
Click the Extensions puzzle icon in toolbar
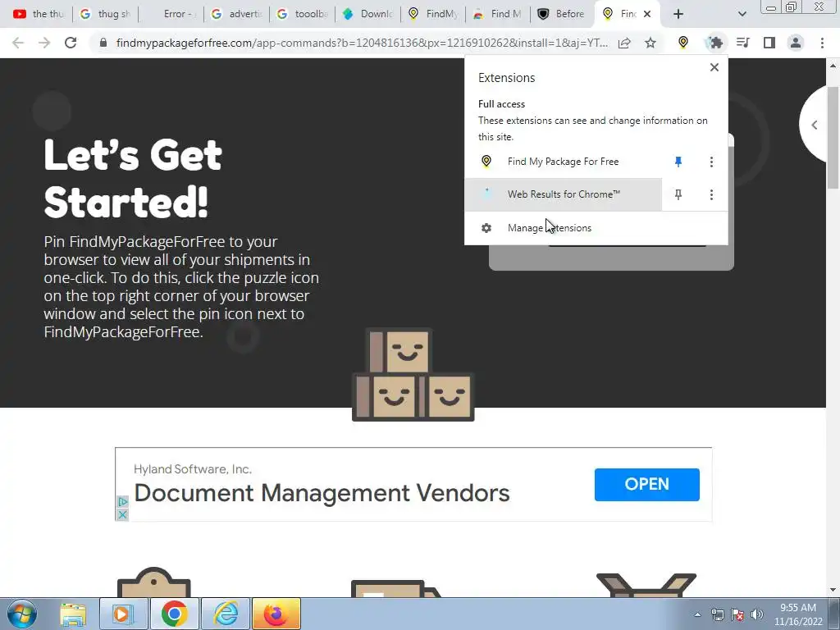(x=715, y=43)
